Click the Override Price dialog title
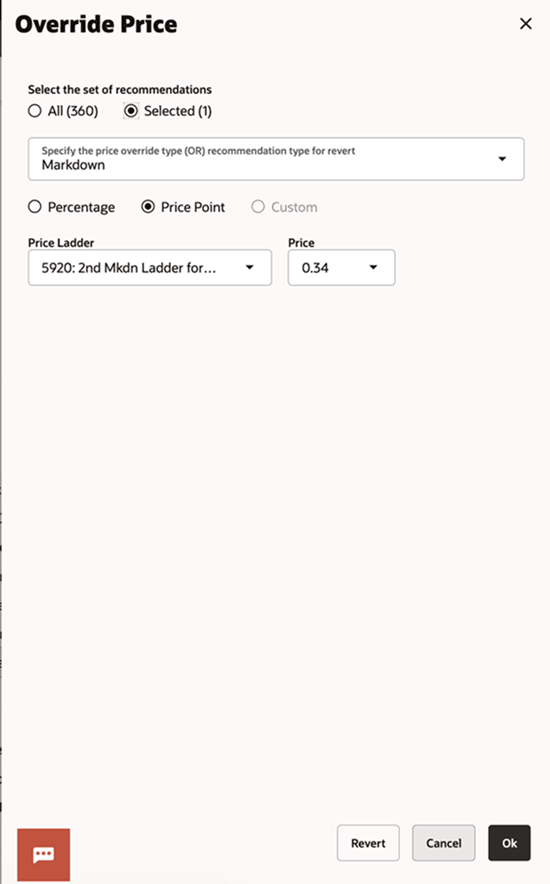This screenshot has height=884, width=550. [96, 24]
